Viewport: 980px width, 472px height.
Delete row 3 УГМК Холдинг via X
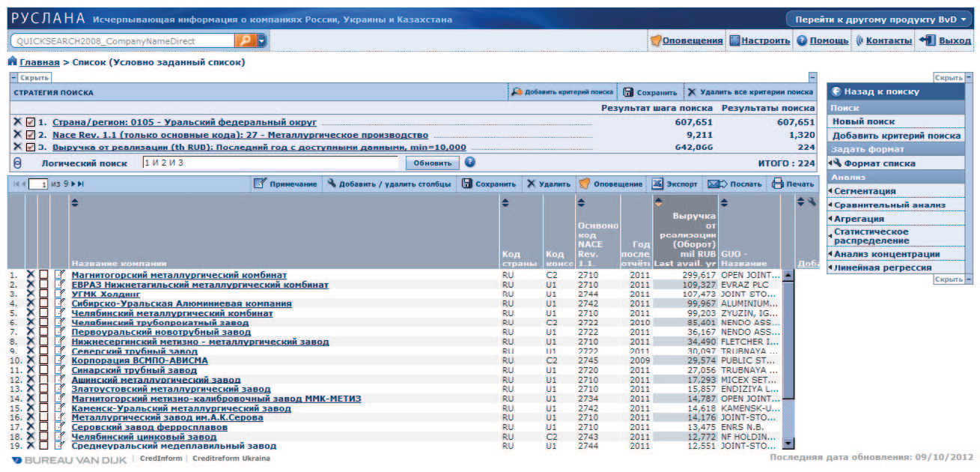coord(31,294)
